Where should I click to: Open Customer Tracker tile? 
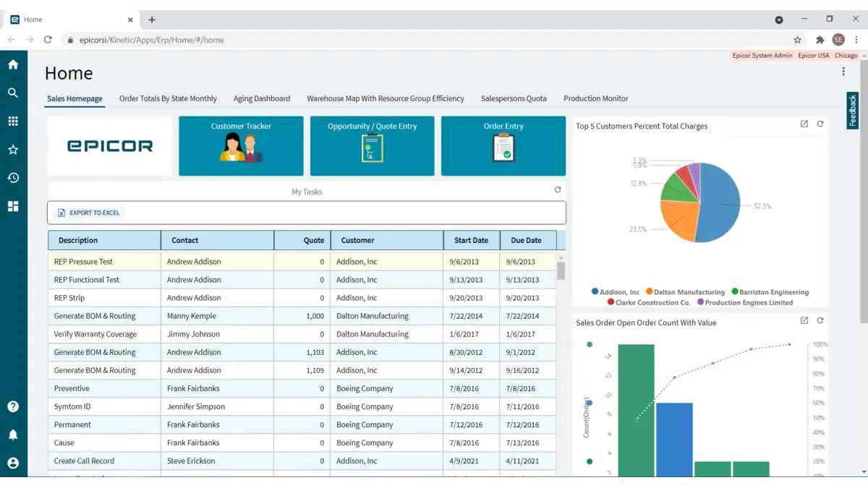(x=241, y=146)
